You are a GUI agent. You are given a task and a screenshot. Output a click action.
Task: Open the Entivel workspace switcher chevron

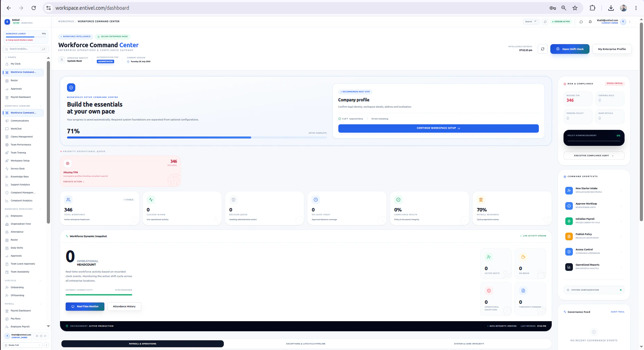point(21,20)
